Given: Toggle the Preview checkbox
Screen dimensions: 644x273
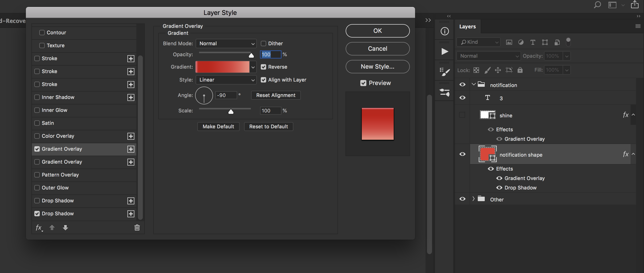Looking at the screenshot, I should coord(363,83).
